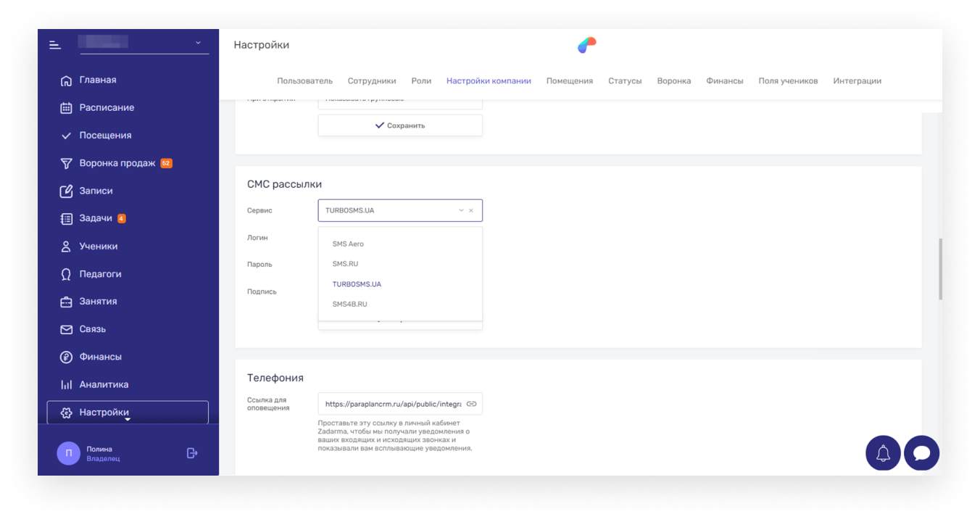Switch to the Воронка tab
The height and width of the screenshot is (522, 980).
pyautogui.click(x=674, y=81)
